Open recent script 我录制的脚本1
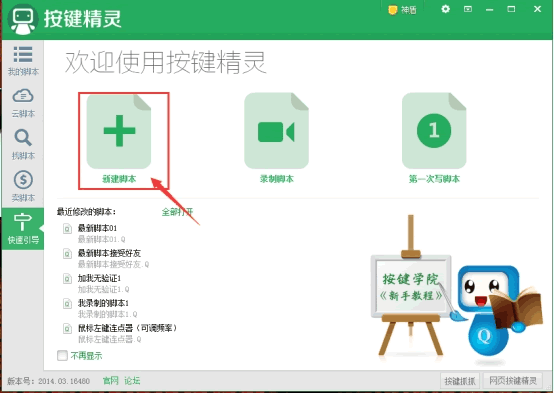 tap(103, 303)
